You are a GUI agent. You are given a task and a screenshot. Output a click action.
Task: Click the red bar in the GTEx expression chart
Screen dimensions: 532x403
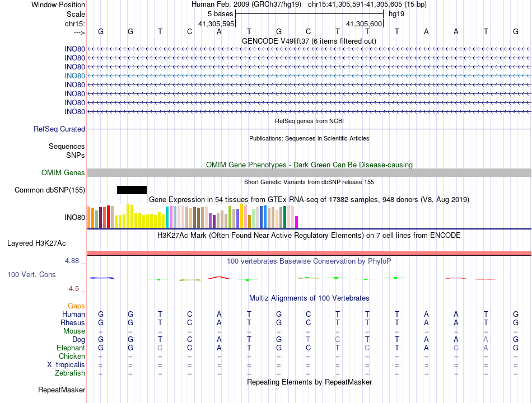[x=108, y=217]
